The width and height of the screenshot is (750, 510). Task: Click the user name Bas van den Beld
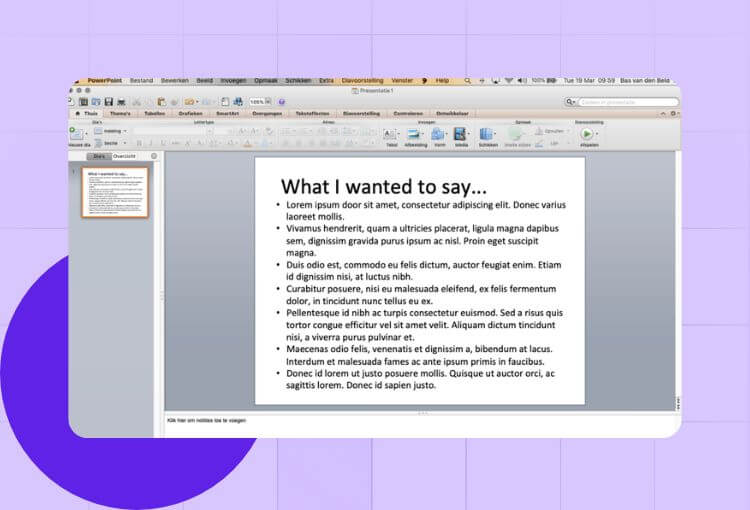point(644,80)
